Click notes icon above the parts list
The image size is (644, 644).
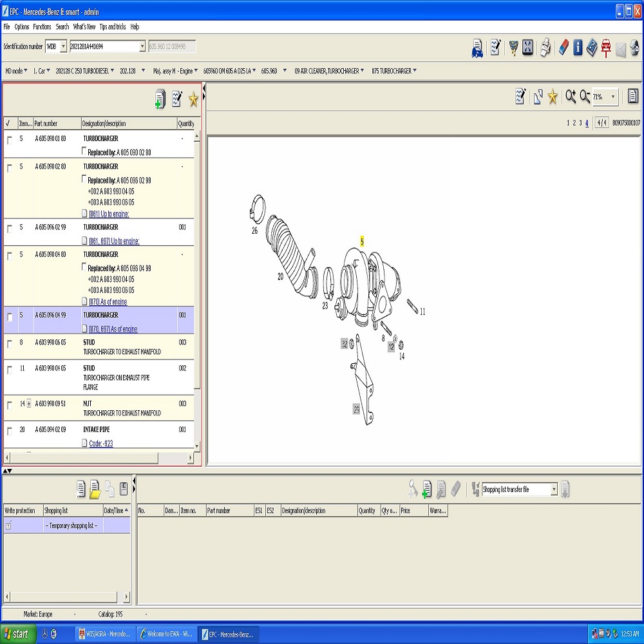tap(177, 99)
